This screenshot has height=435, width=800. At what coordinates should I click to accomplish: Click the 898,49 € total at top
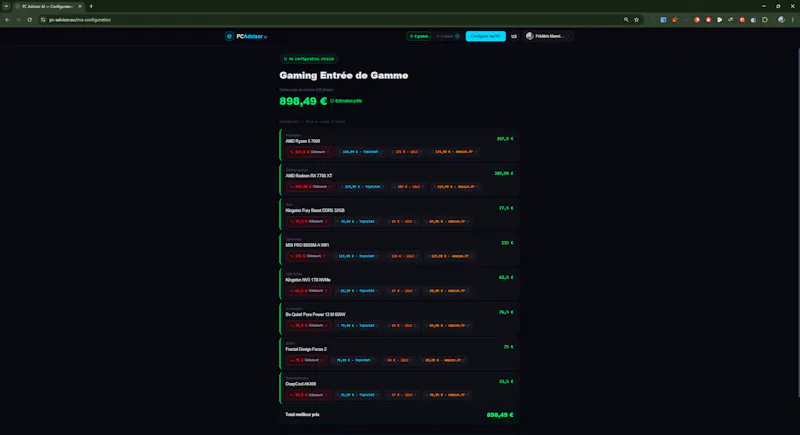click(303, 101)
